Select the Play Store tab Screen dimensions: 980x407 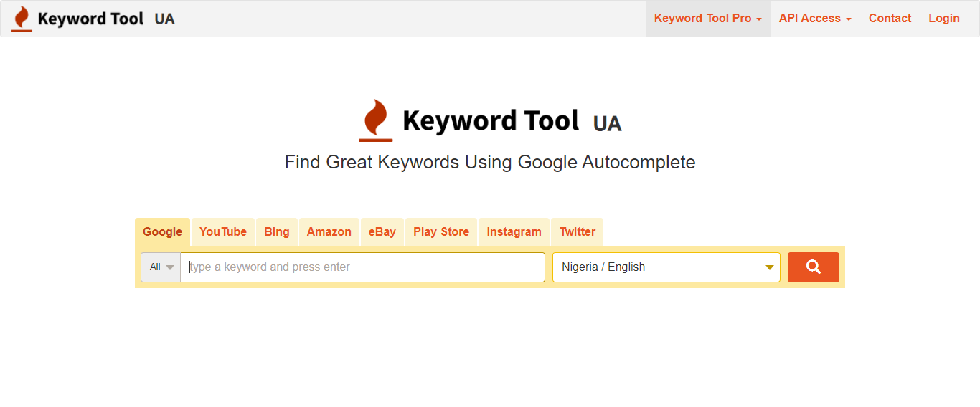pos(441,232)
